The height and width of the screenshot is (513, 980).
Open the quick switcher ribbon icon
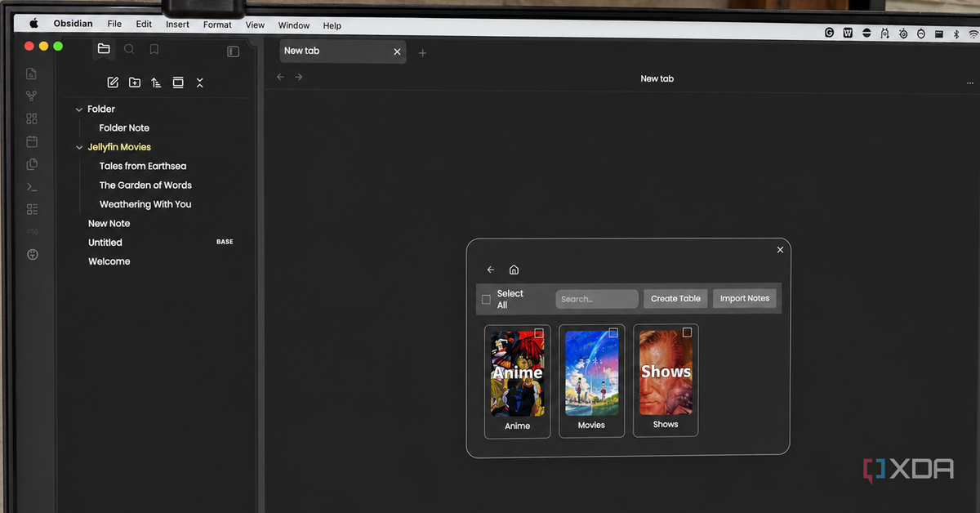pos(32,74)
